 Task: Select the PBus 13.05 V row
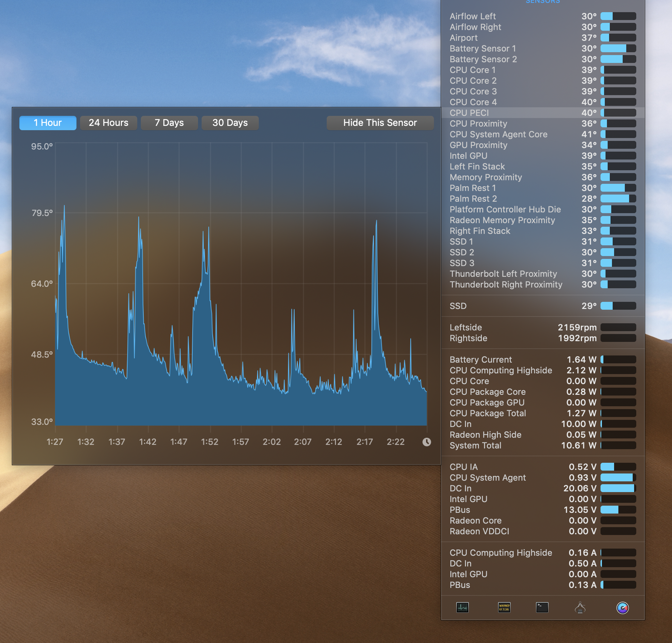543,510
